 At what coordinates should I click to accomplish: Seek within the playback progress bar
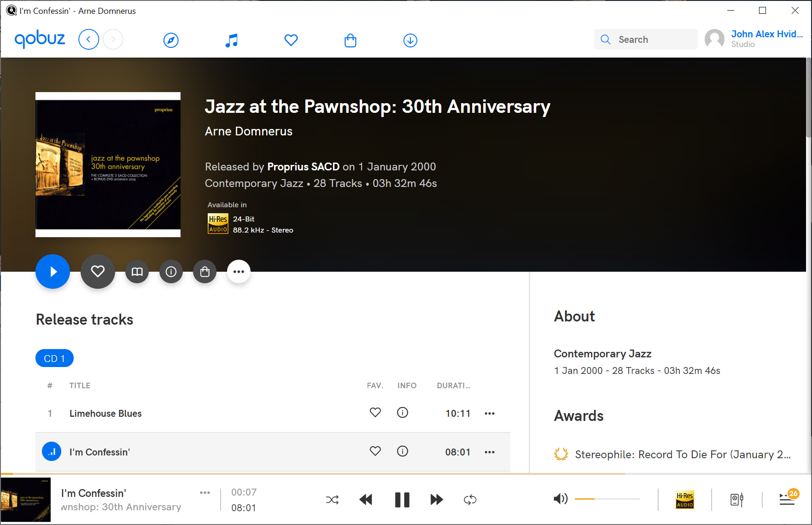tap(406, 473)
